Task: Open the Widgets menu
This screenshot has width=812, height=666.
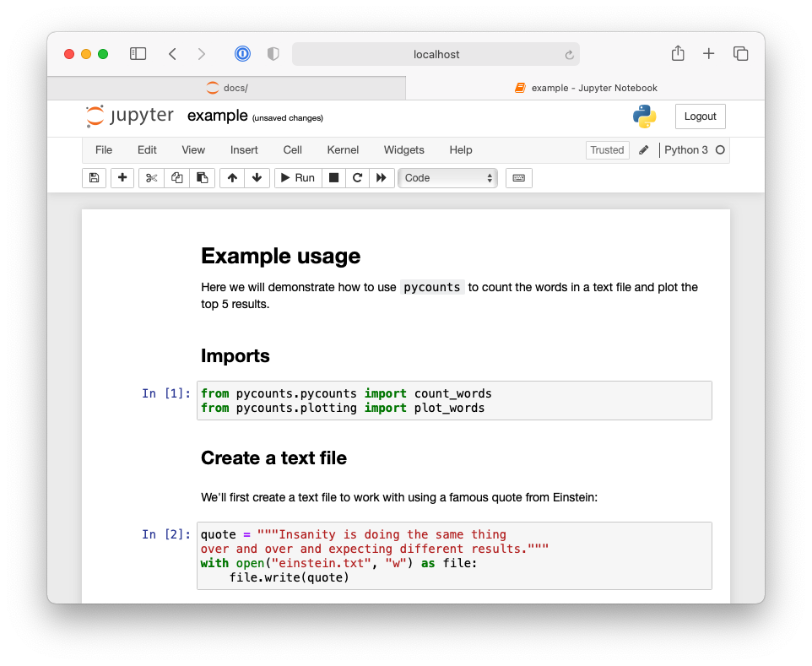Action: click(404, 150)
